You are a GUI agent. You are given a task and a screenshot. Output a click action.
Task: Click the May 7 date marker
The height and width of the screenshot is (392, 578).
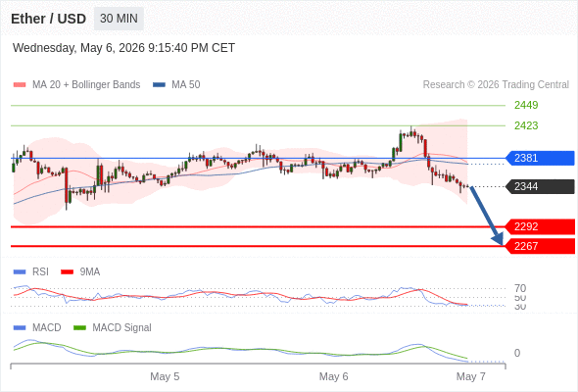[471, 376]
